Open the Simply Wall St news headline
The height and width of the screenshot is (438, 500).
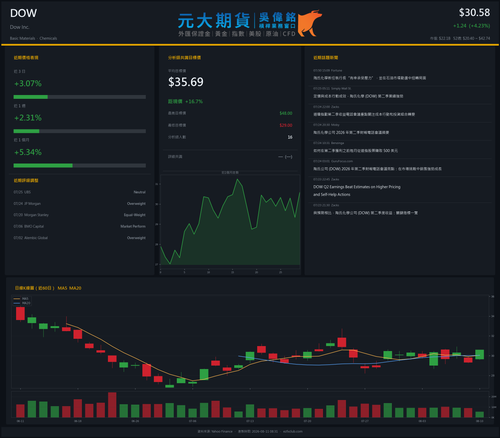pyautogui.click(x=358, y=96)
